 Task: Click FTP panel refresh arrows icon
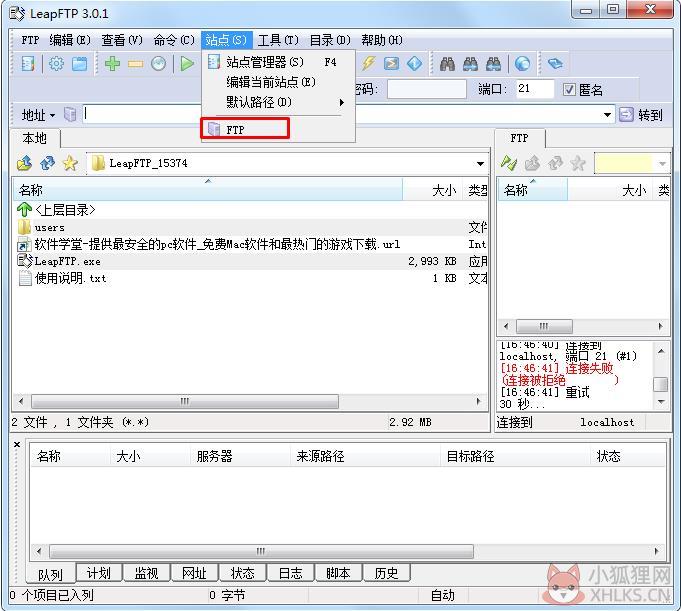tap(555, 163)
